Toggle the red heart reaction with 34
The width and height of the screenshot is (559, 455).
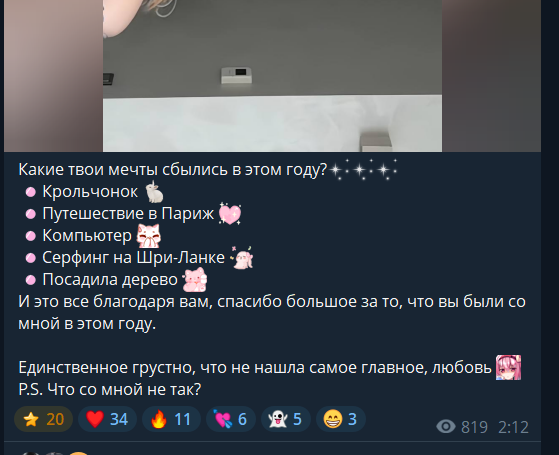107,419
